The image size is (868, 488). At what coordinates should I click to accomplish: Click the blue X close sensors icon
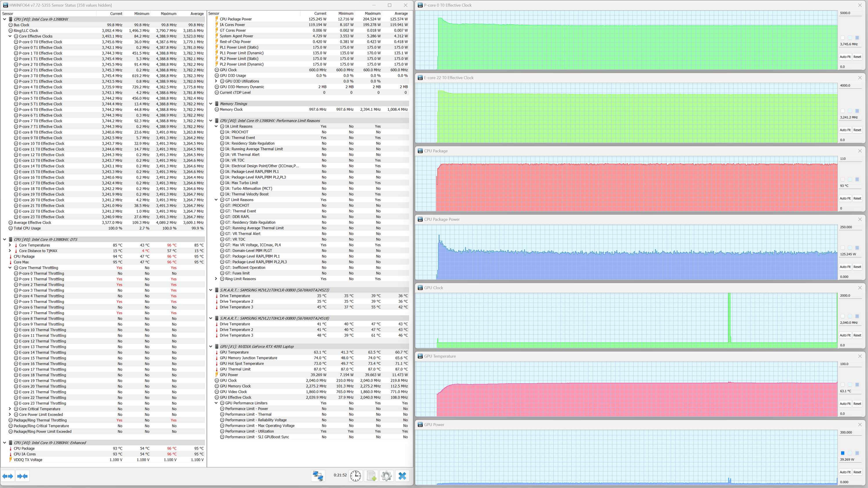[x=402, y=476]
